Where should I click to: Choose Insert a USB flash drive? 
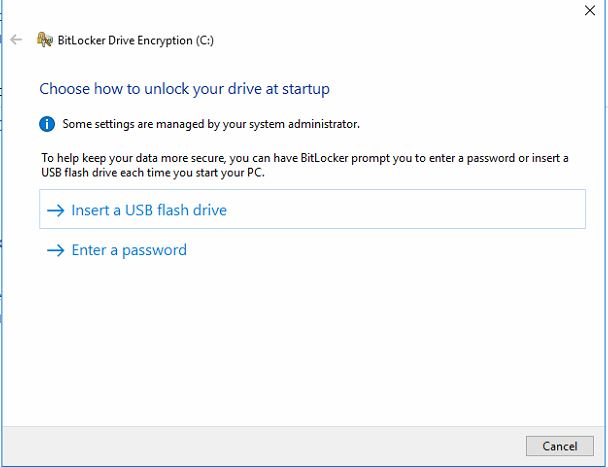tap(149, 211)
